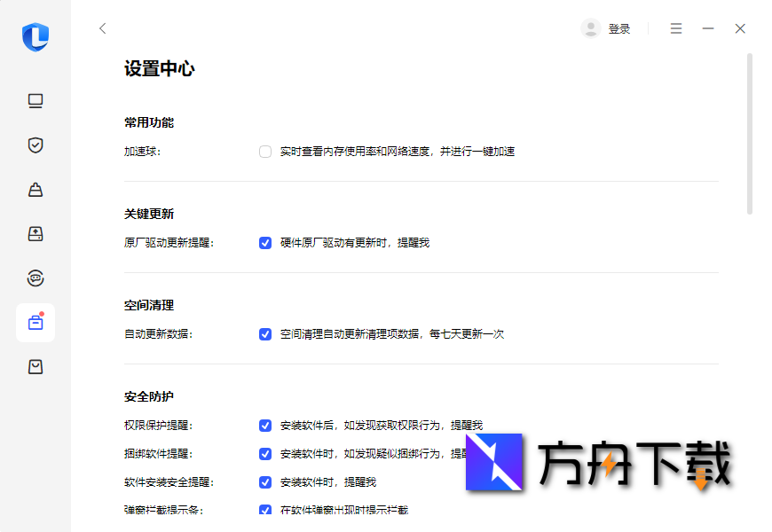Disable the 原厂驱动更新提醒 checkbox

[265, 242]
